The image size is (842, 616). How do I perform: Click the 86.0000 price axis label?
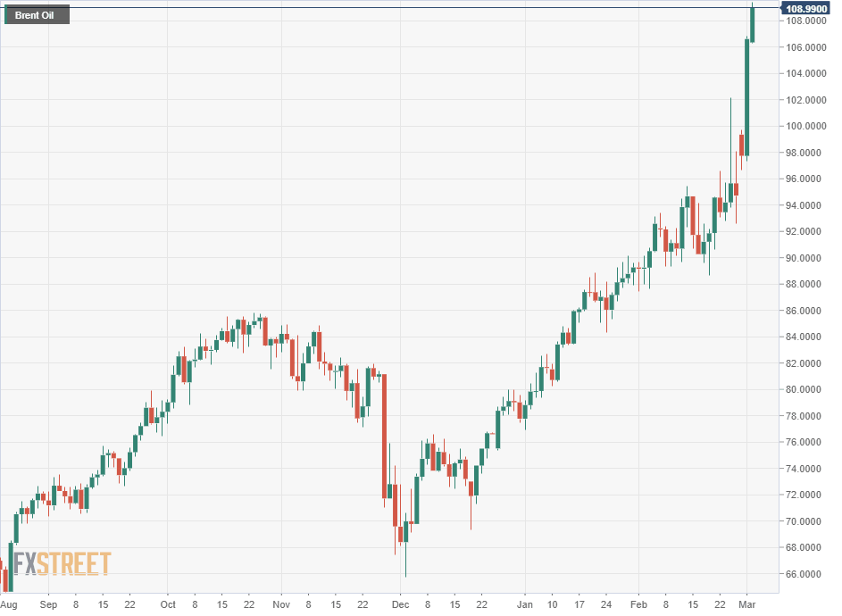(805, 311)
